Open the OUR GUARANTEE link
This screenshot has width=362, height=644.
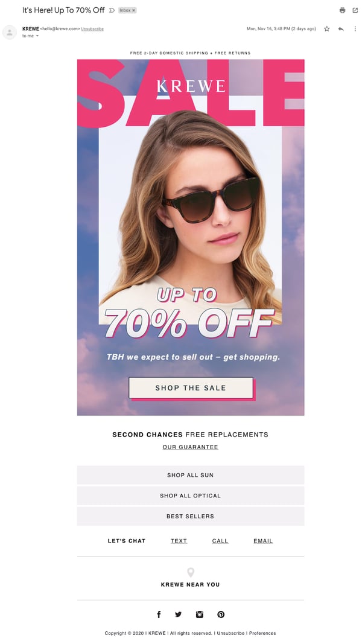[x=191, y=447]
